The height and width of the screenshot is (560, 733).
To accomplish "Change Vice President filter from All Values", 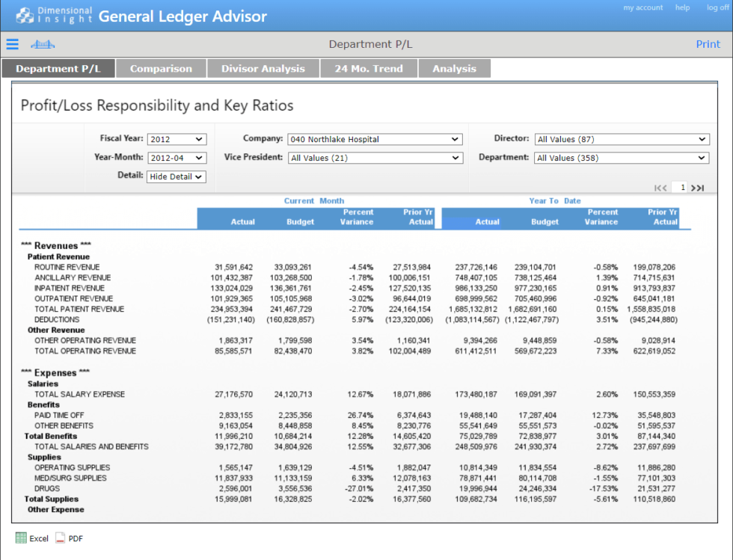I will [375, 158].
